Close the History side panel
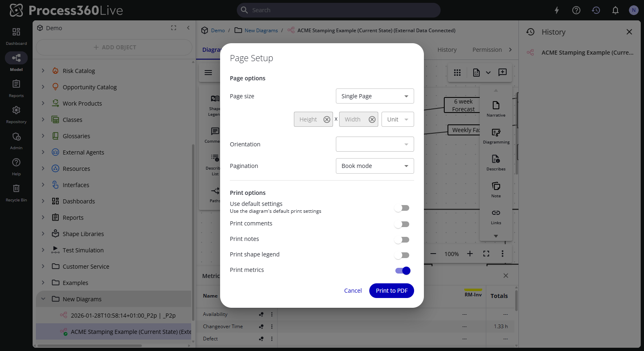This screenshot has width=644, height=351. coord(629,32)
